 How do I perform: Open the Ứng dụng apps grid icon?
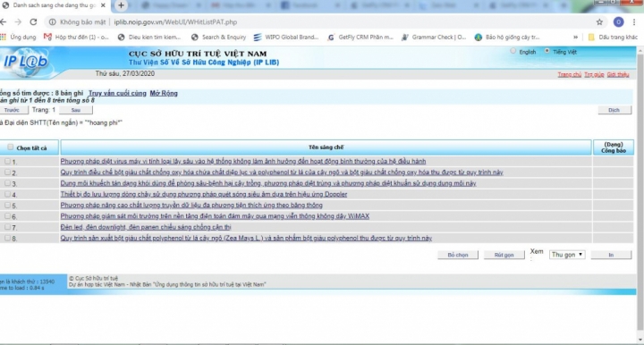click(3, 37)
